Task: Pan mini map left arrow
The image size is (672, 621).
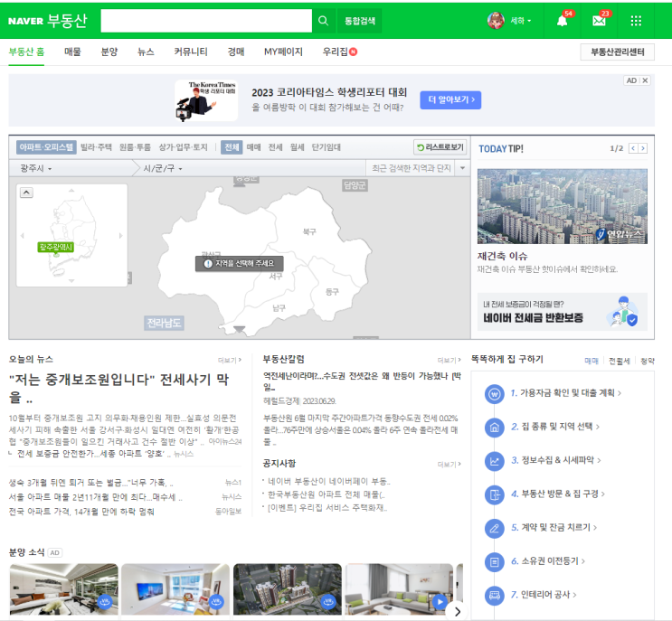Action: pyautogui.click(x=23, y=236)
